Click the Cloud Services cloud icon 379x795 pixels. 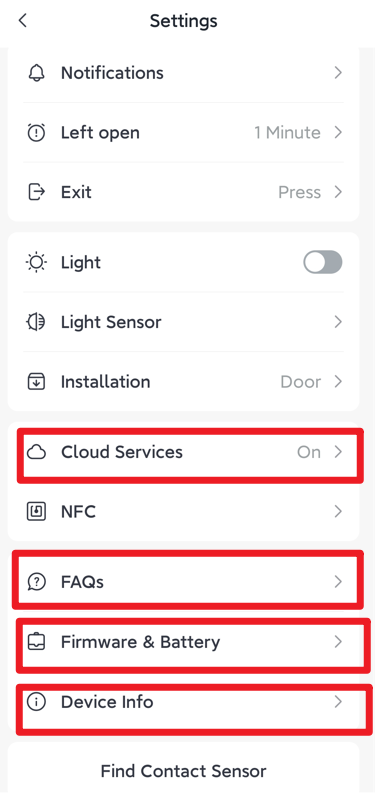[x=36, y=452]
